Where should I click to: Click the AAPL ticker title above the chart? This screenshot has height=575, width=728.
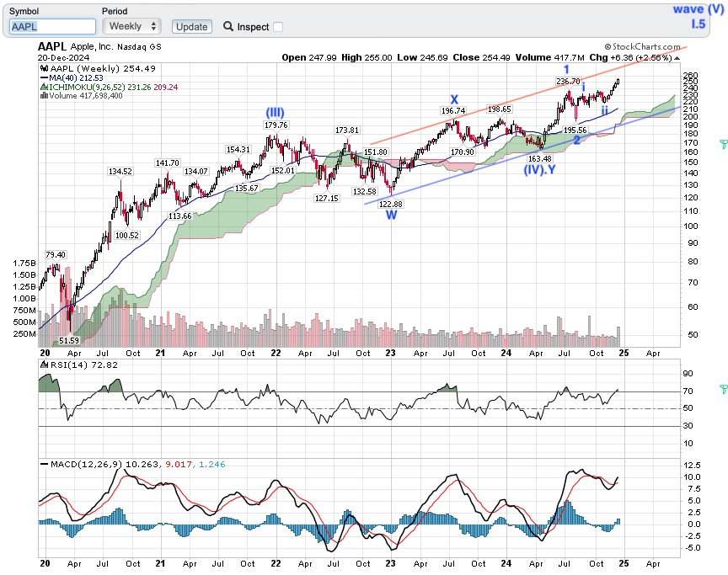click(x=52, y=46)
